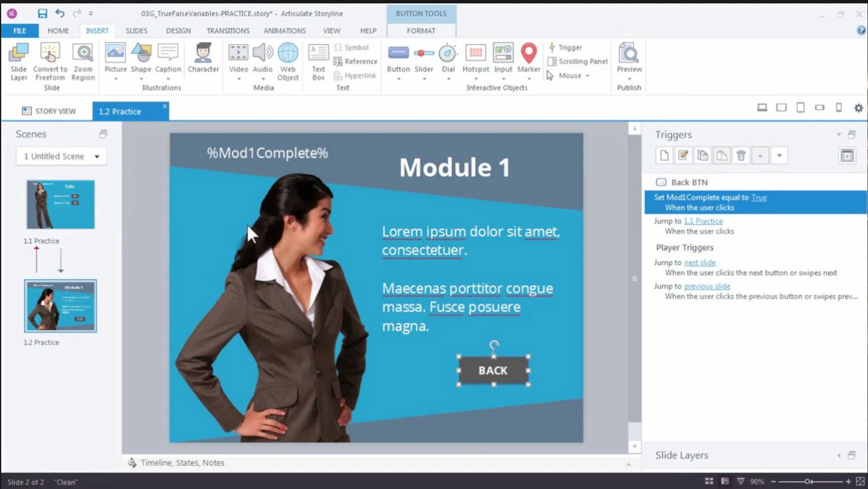Edit the selected trigger
Viewport: 868px width, 489px height.
coord(684,156)
